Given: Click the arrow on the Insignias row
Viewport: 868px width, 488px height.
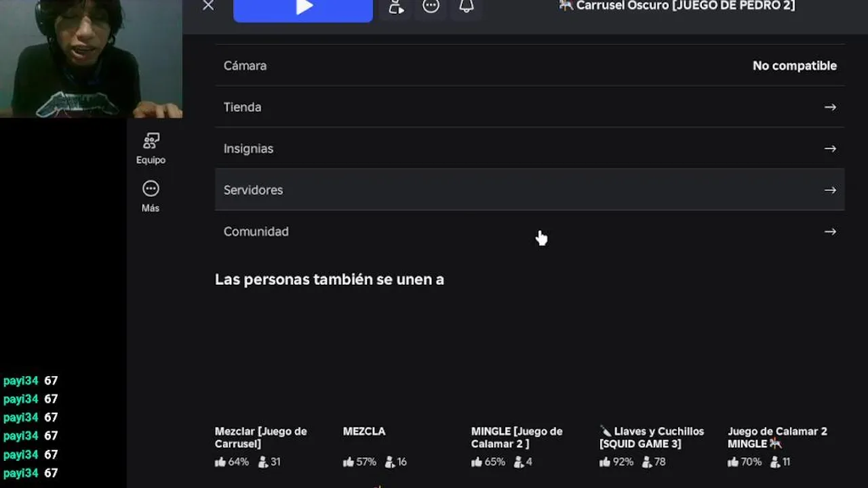Looking at the screenshot, I should [x=830, y=148].
